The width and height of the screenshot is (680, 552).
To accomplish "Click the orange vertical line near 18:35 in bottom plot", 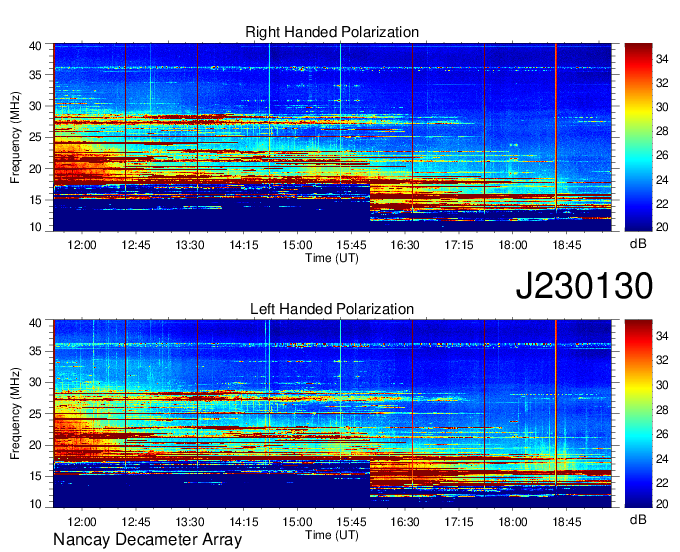I will click(x=556, y=405).
